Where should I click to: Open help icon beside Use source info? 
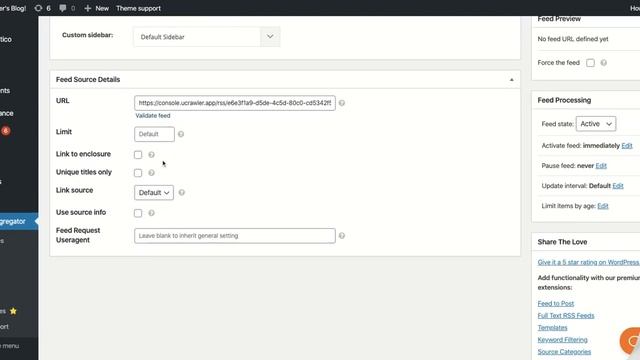click(x=151, y=213)
